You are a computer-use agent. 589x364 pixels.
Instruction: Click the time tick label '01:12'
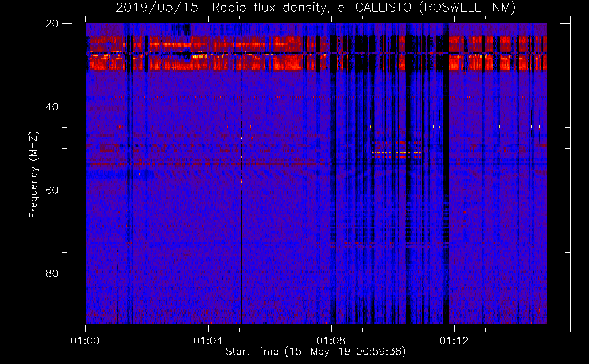pyautogui.click(x=454, y=341)
